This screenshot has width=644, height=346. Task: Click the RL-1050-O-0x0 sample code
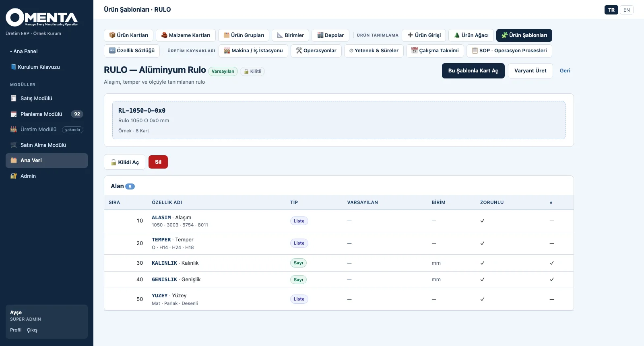point(142,111)
